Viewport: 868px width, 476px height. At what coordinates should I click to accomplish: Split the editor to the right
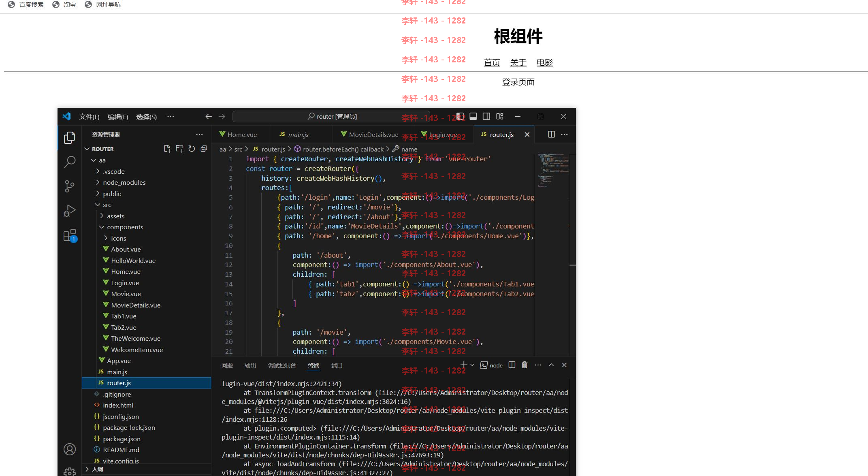(x=551, y=134)
